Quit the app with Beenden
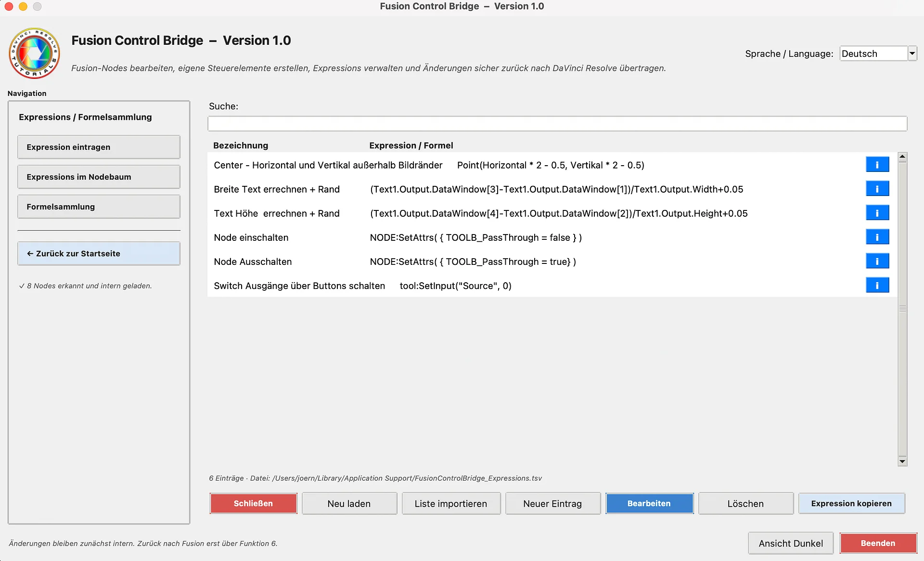 [878, 543]
